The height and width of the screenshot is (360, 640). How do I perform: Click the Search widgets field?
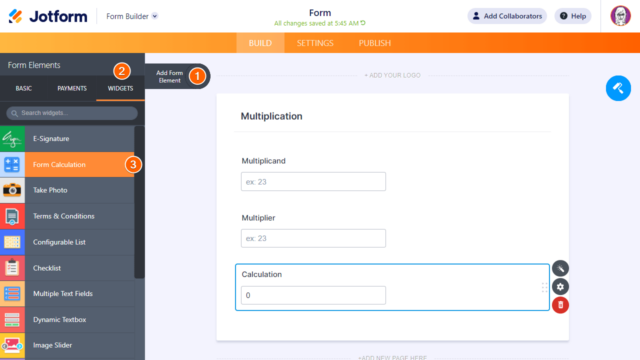[72, 113]
